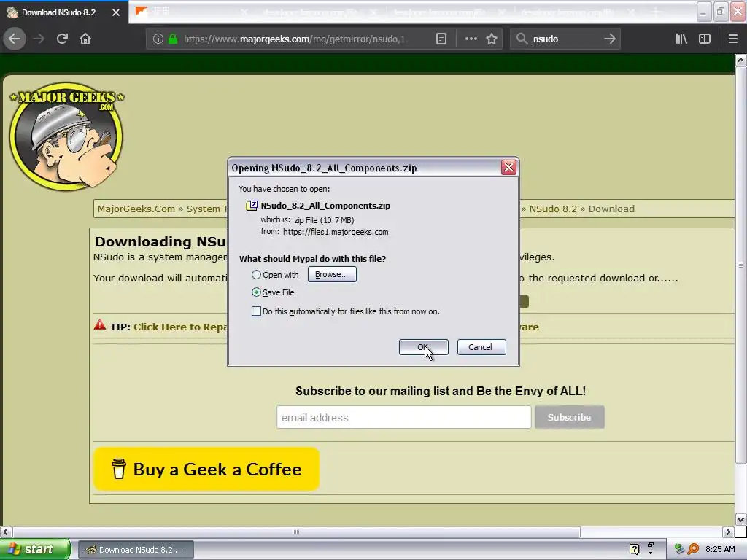Screen dimensions: 747x560
Task: Click the search magnifier icon
Action: click(x=522, y=39)
